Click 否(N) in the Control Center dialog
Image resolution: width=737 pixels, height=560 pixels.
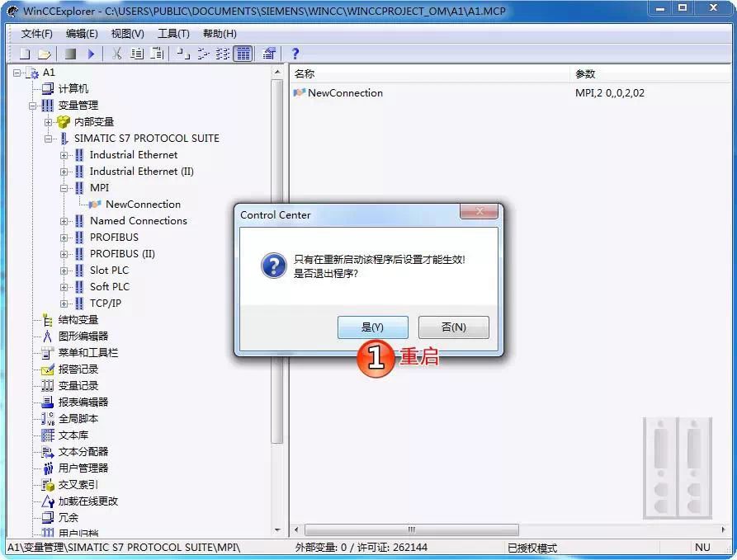click(454, 327)
